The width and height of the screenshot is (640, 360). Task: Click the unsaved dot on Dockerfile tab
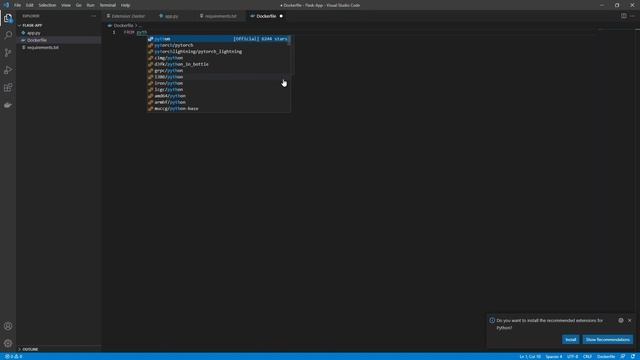coord(281,16)
